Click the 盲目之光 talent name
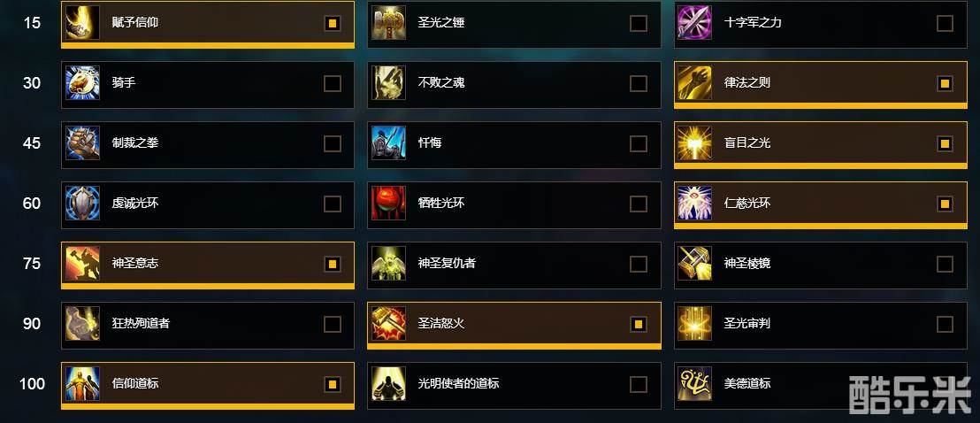 [746, 142]
